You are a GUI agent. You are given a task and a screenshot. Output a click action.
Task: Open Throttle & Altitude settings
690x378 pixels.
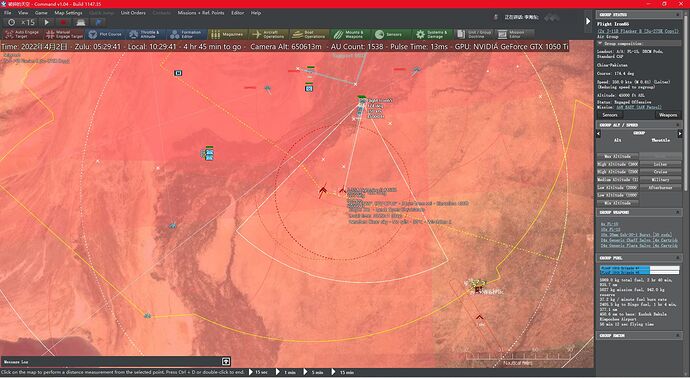pyautogui.click(x=146, y=34)
